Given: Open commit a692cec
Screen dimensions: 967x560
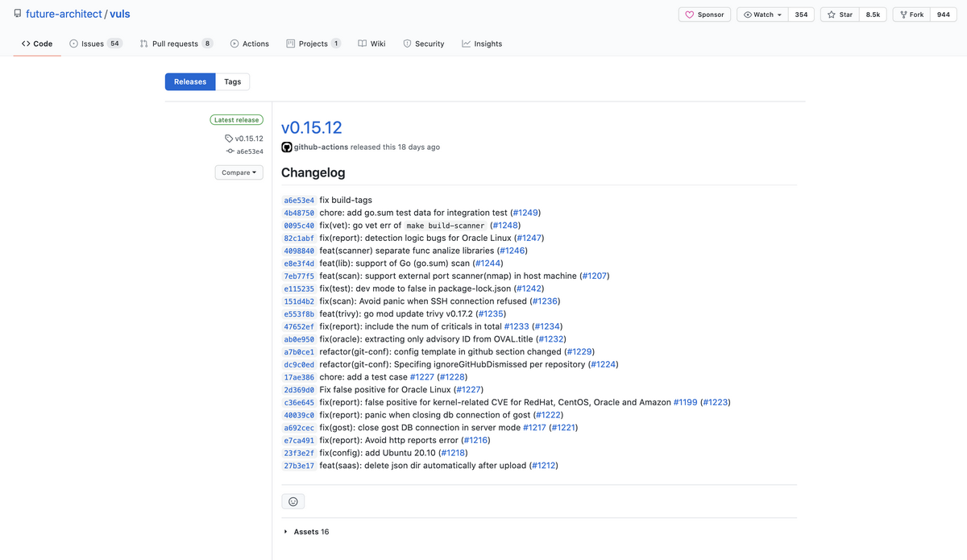Looking at the screenshot, I should tap(299, 428).
